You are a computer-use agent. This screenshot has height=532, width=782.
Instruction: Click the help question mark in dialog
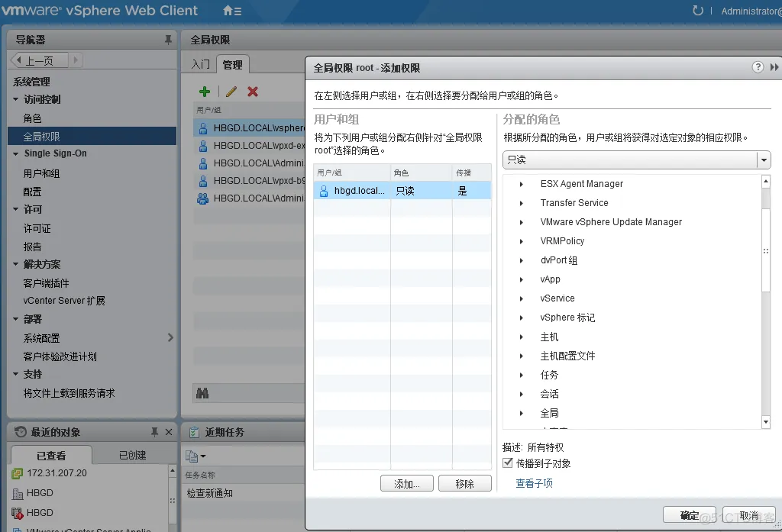point(758,67)
